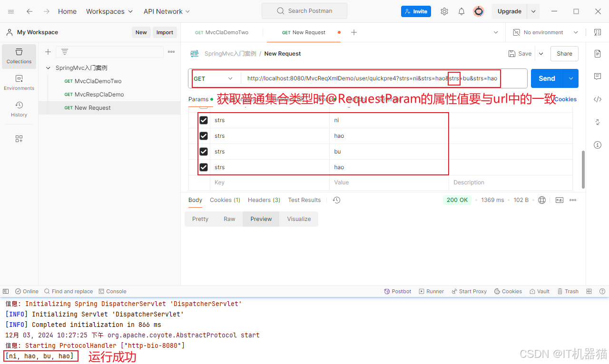Collapse the SpringMvc入门案例 collection

(x=48, y=68)
